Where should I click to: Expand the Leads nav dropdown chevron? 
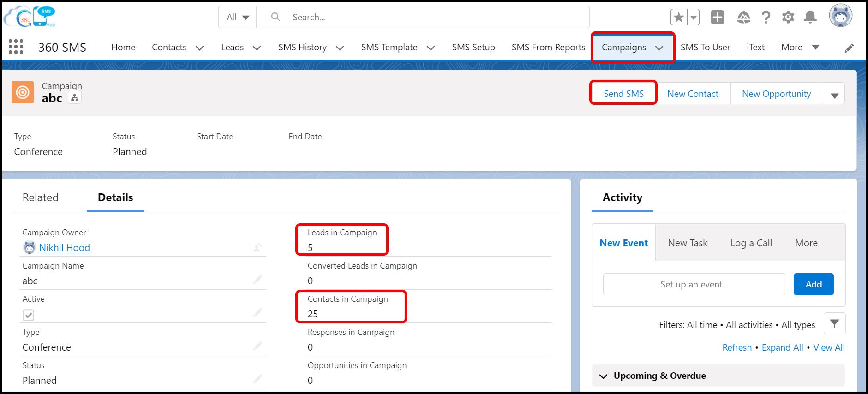click(257, 48)
